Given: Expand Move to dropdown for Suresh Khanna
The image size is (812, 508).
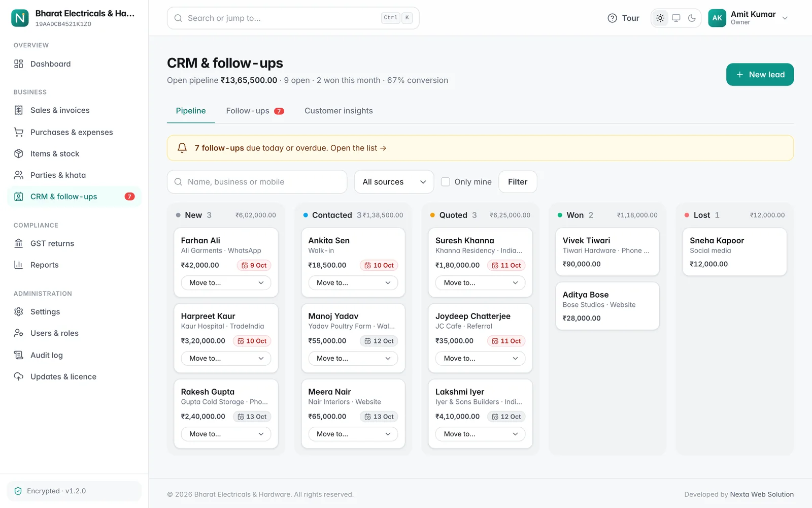Looking at the screenshot, I should point(480,283).
